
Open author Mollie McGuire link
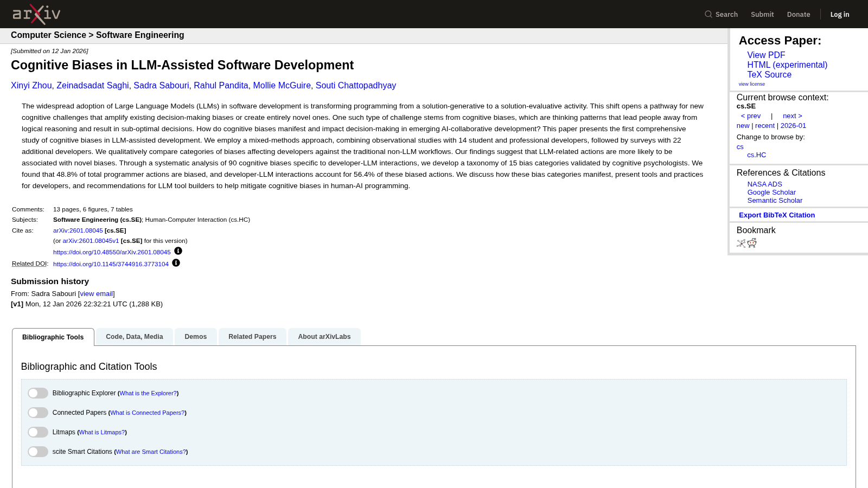pos(282,86)
